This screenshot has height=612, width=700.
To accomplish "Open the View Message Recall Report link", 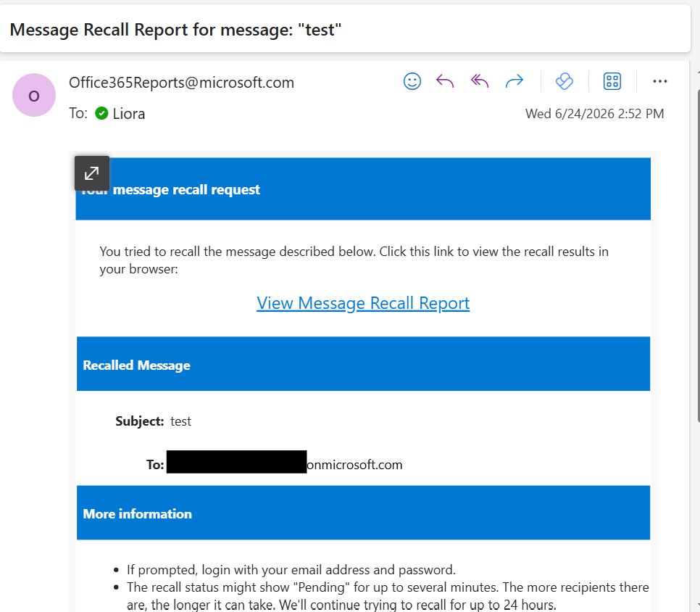I will pyautogui.click(x=363, y=303).
